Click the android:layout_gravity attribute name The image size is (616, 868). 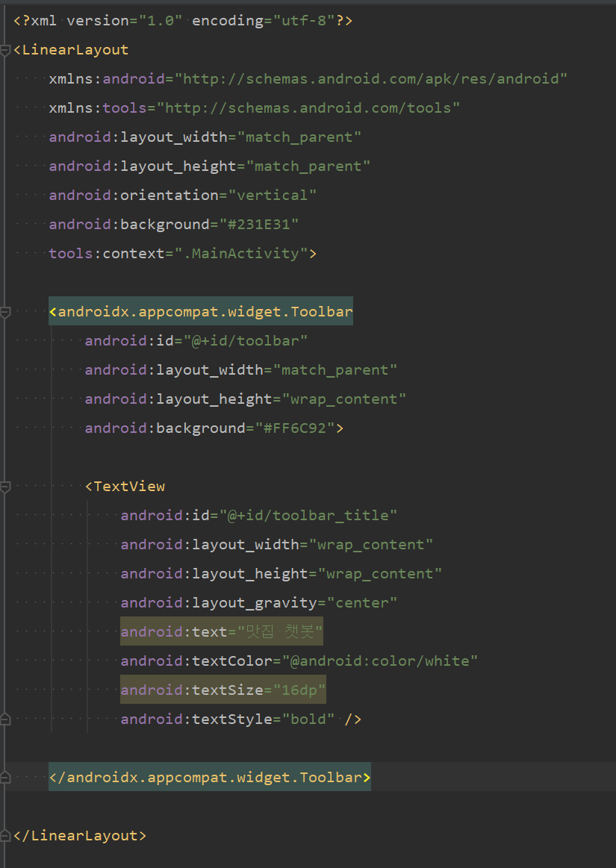point(219,603)
